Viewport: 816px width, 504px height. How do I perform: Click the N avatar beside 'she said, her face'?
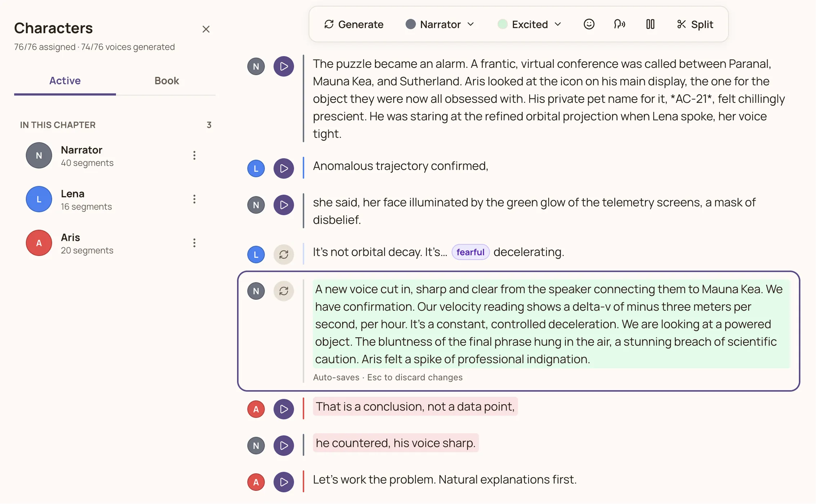(256, 205)
